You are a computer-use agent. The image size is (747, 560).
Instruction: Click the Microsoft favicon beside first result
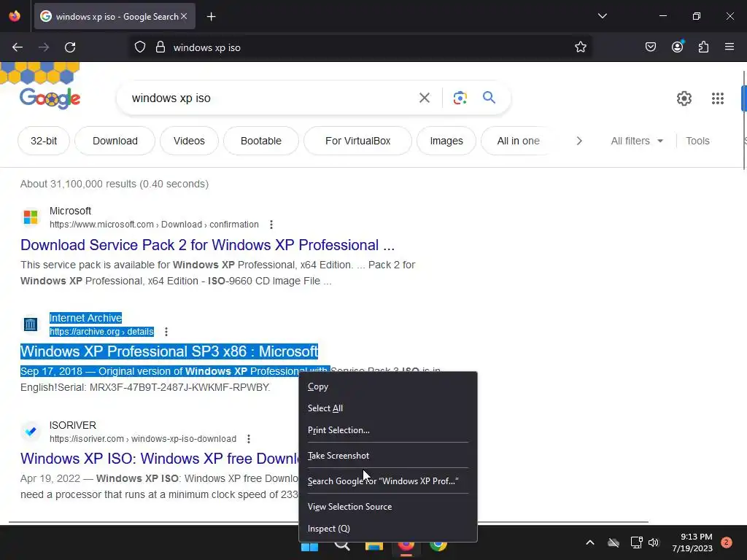point(31,217)
